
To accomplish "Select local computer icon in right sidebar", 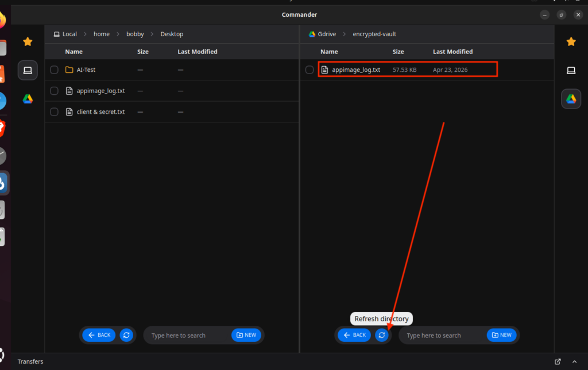I will [x=571, y=70].
